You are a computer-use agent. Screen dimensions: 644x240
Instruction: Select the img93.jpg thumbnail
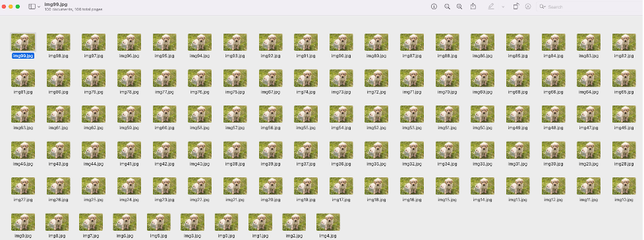click(235, 42)
